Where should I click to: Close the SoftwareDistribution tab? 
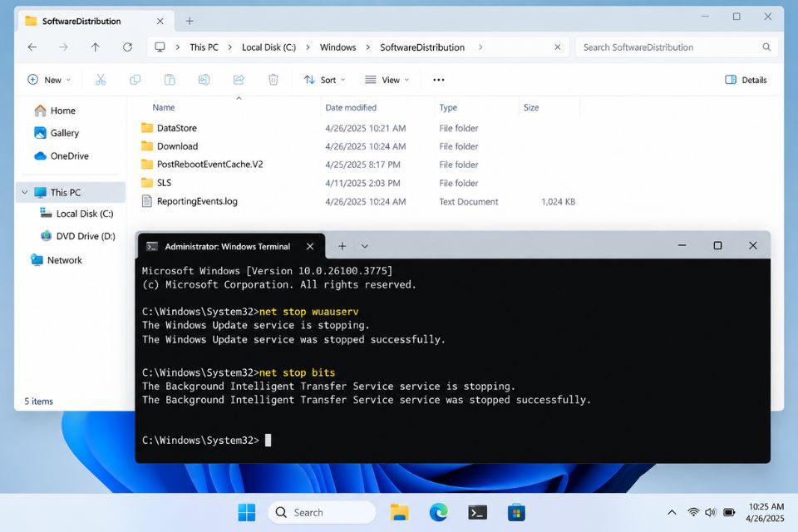tap(160, 21)
